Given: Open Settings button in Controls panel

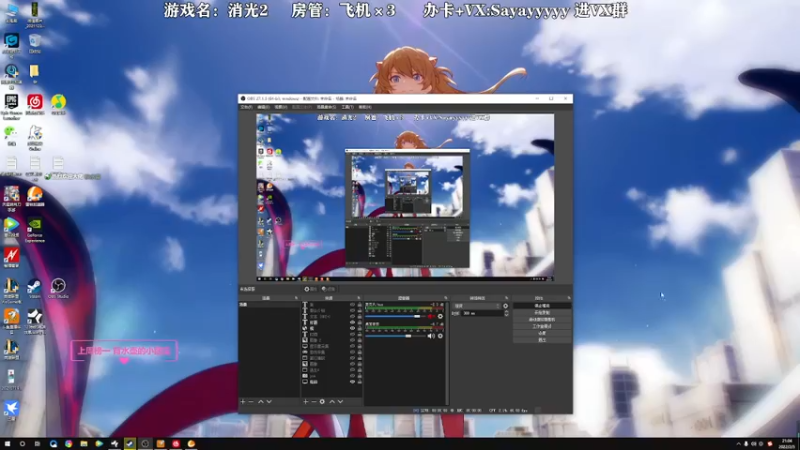Looking at the screenshot, I should 542,333.
